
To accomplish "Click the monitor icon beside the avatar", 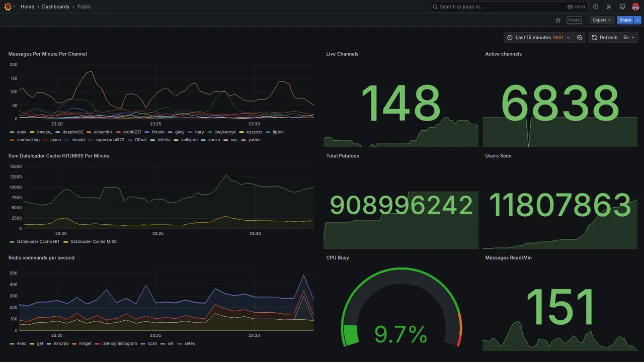I will [622, 7].
